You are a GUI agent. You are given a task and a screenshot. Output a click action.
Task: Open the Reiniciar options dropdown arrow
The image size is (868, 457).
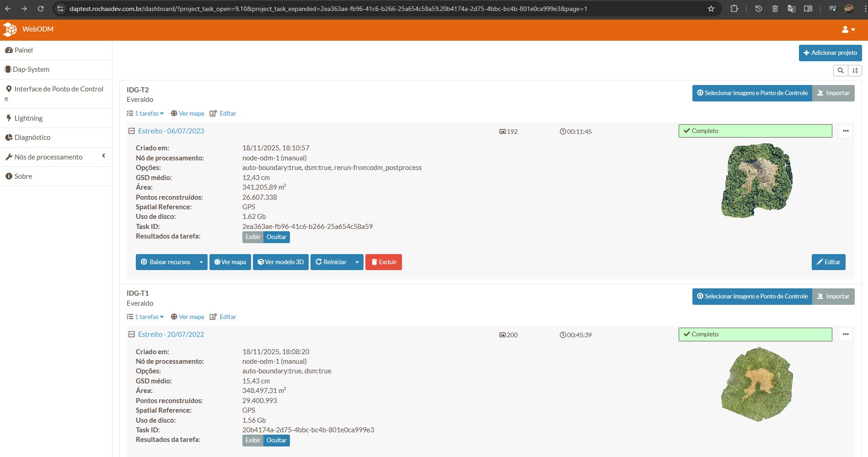tap(357, 262)
